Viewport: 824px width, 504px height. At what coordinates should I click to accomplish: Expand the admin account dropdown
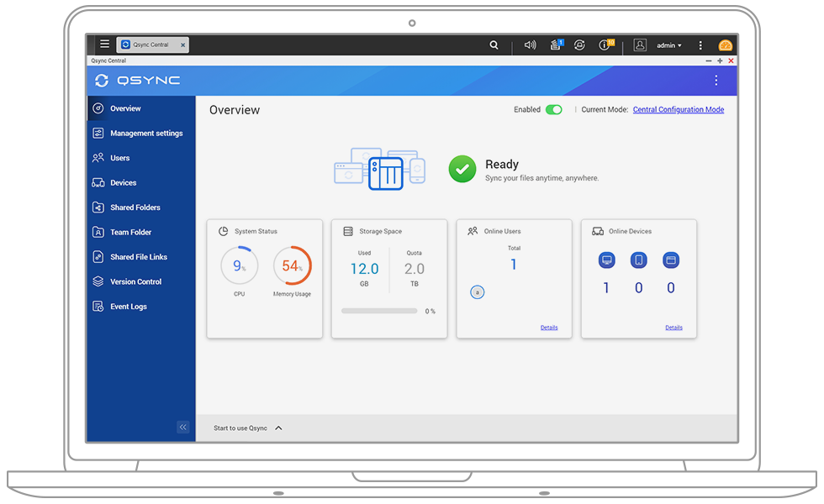tap(668, 45)
